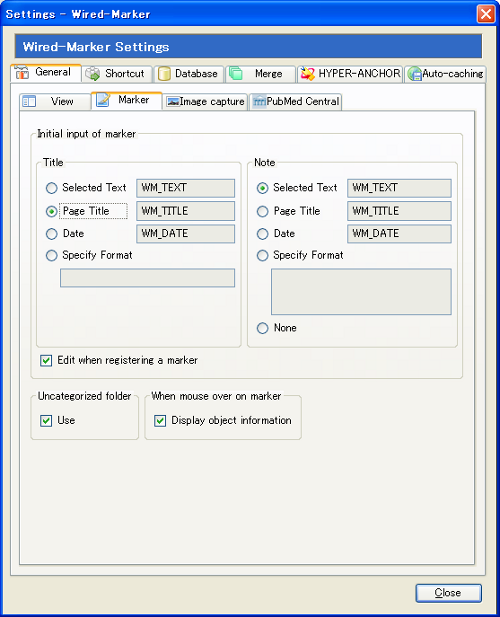
Task: Click the Wired-Marker Settings header text
Action: pyautogui.click(x=96, y=47)
